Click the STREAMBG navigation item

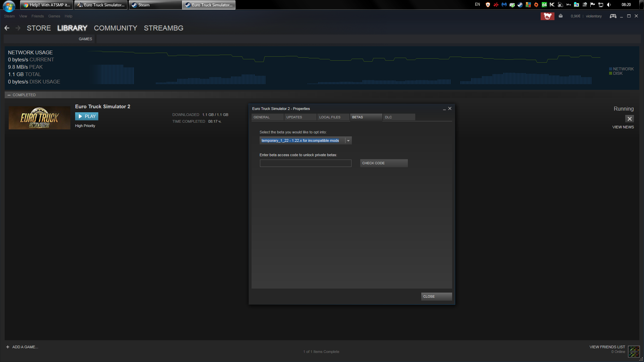pyautogui.click(x=164, y=28)
